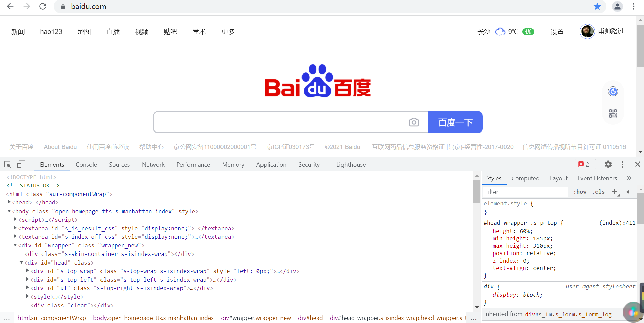Click the red 21 errors badge
Viewport: 644px width, 323px height.
coord(585,164)
